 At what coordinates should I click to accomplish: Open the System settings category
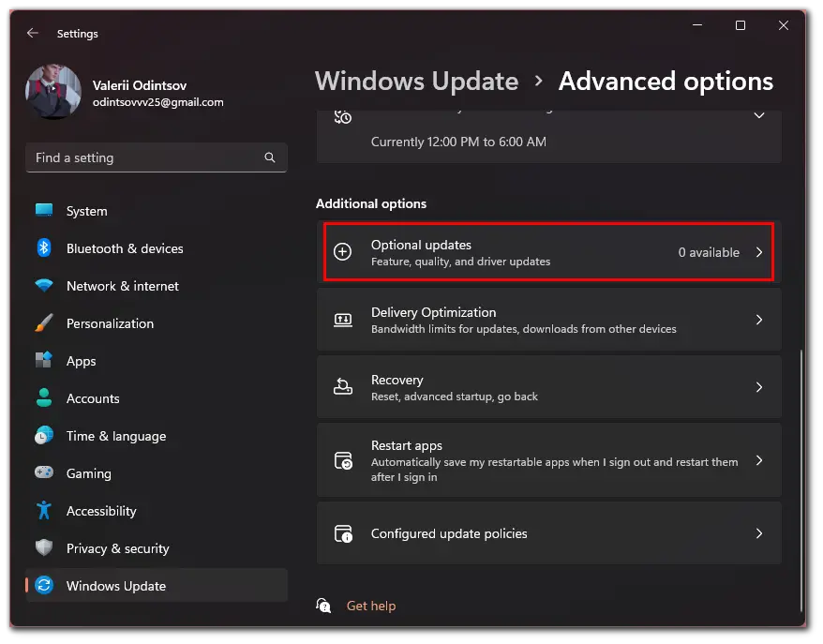click(157, 211)
